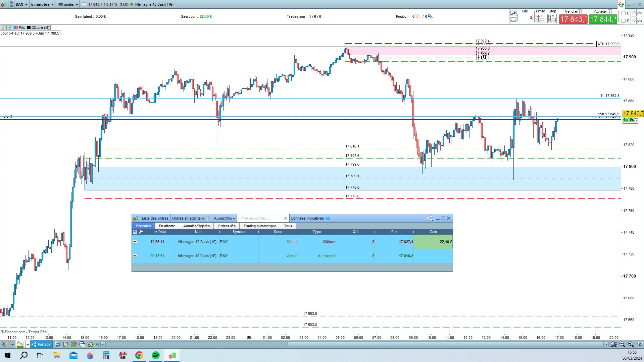Open trading settings wrench icon

(x=513, y=13)
